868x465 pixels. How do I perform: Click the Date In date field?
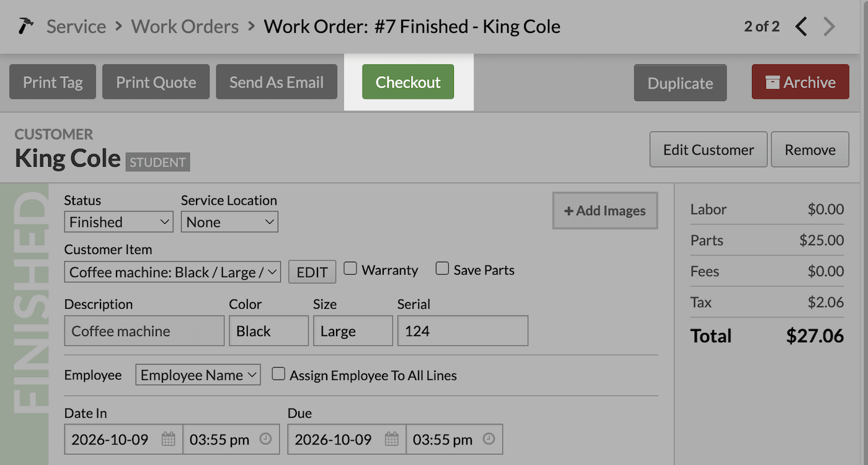point(123,439)
